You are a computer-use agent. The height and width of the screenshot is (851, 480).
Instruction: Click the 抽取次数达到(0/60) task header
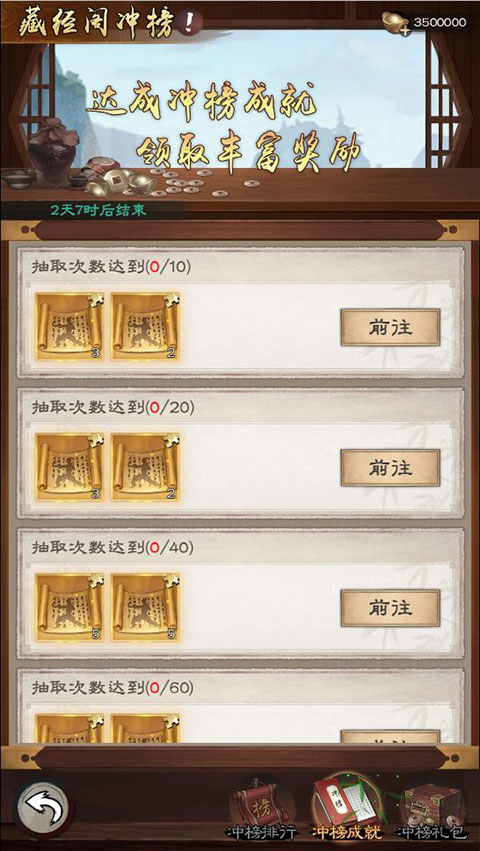112,688
